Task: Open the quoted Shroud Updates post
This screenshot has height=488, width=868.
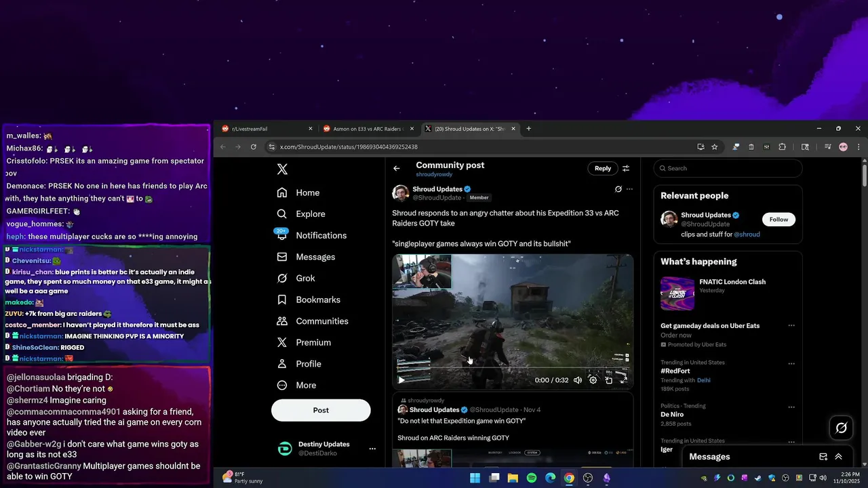Action: (513, 430)
